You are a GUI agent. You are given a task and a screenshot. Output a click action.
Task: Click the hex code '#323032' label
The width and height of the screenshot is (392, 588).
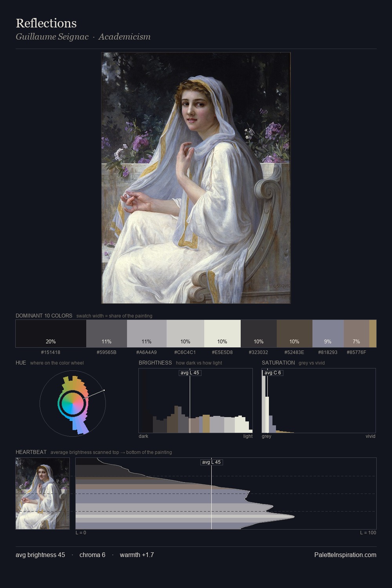(259, 352)
